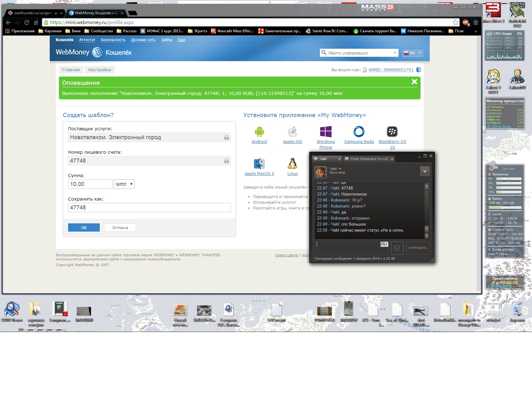Open emoticon picker in chat window

(397, 248)
